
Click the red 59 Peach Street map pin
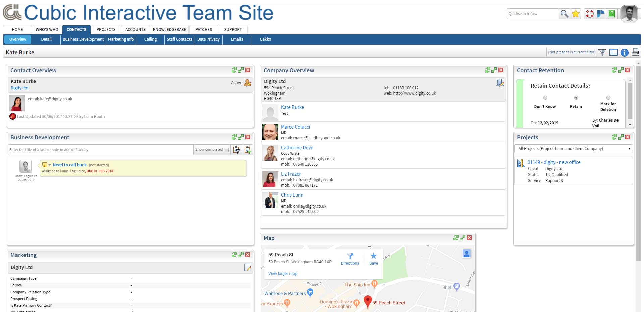pyautogui.click(x=368, y=302)
